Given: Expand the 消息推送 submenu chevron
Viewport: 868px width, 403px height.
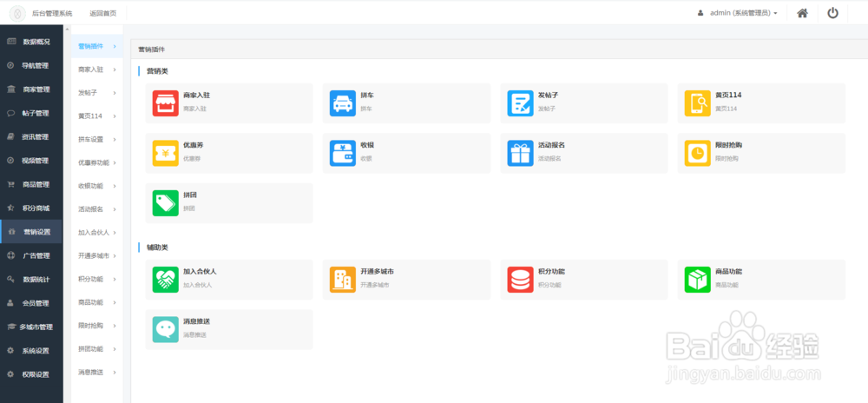Looking at the screenshot, I should click(x=115, y=372).
